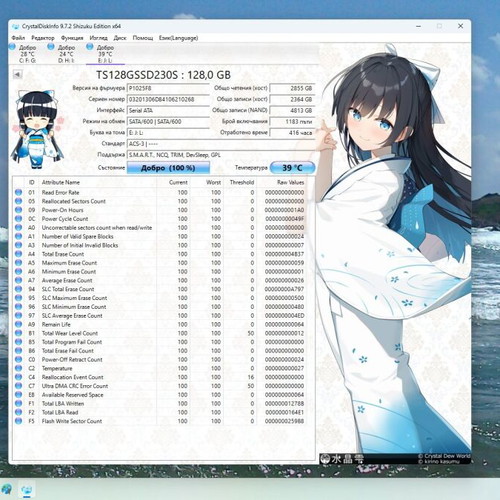Click the Добро (100 %) health status button
Image resolution: width=500 pixels, height=500 pixels.
(x=168, y=168)
